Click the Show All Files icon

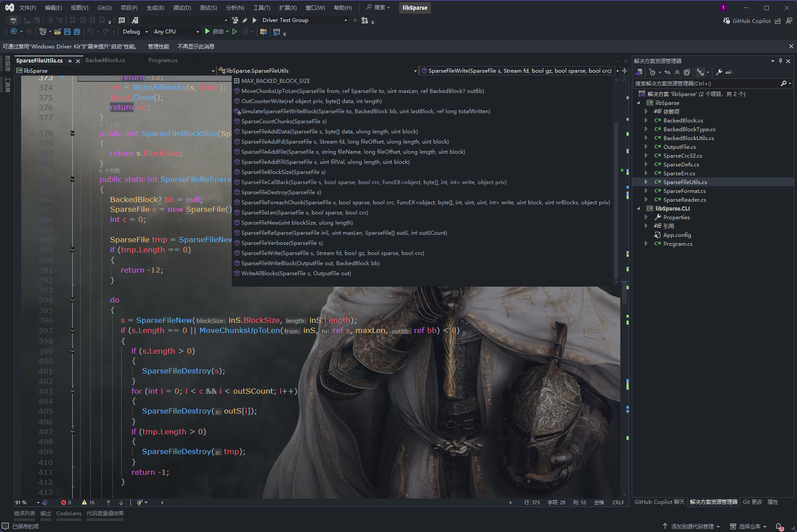(686, 72)
